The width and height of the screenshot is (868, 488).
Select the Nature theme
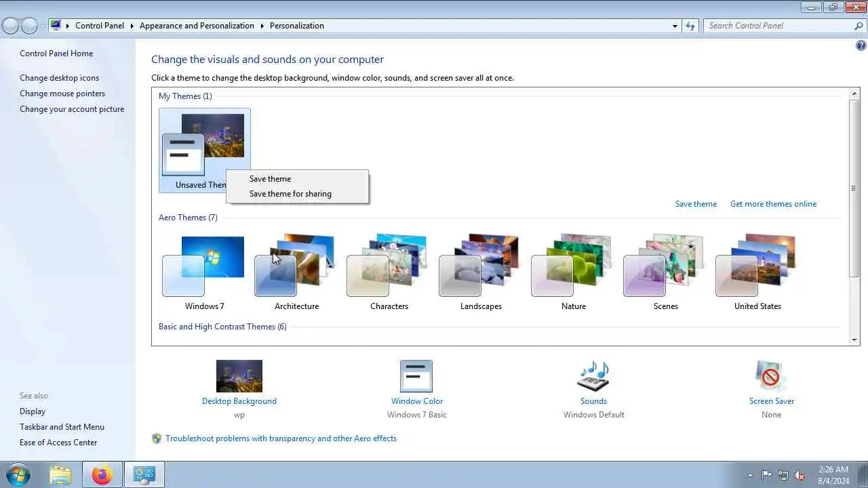pyautogui.click(x=573, y=272)
